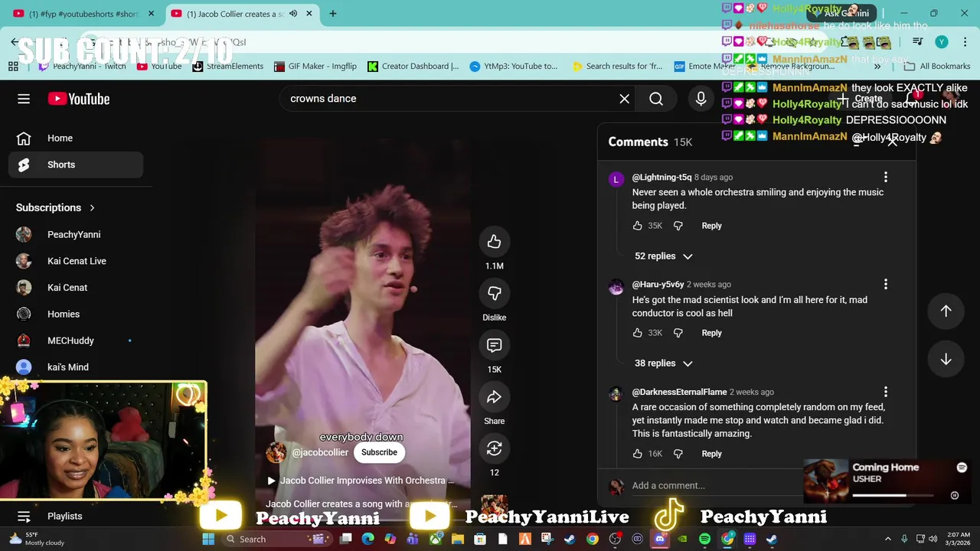Open options menu for Lightning-t5q comment
980x551 pixels.
point(885,178)
